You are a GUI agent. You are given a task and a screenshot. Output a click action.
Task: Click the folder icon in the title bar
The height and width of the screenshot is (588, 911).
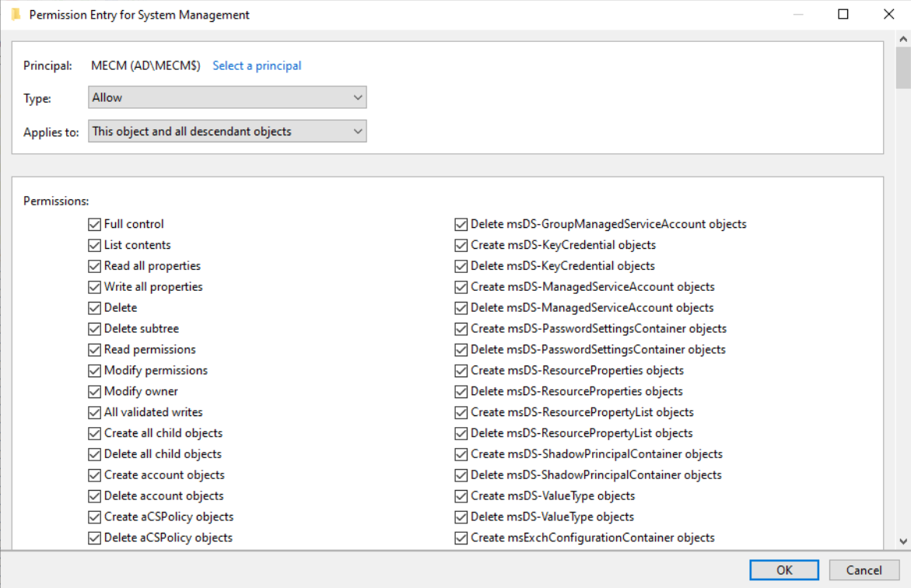pyautogui.click(x=16, y=15)
